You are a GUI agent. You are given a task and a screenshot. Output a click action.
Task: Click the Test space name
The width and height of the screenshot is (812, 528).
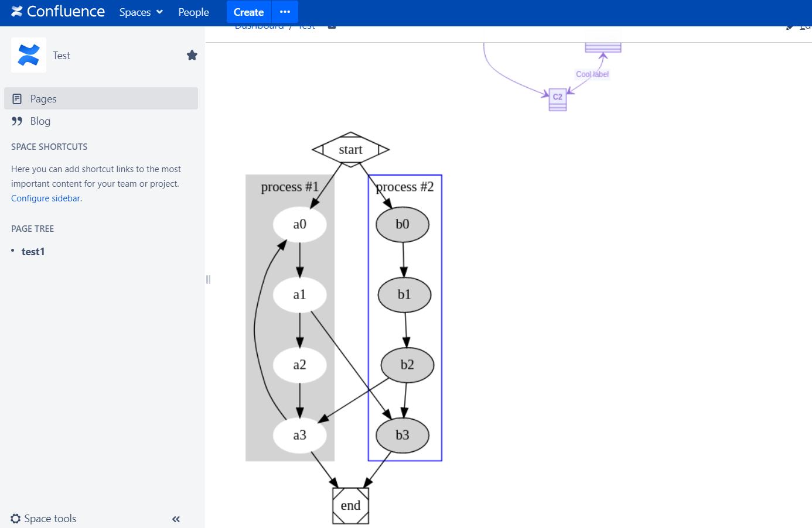pyautogui.click(x=62, y=56)
